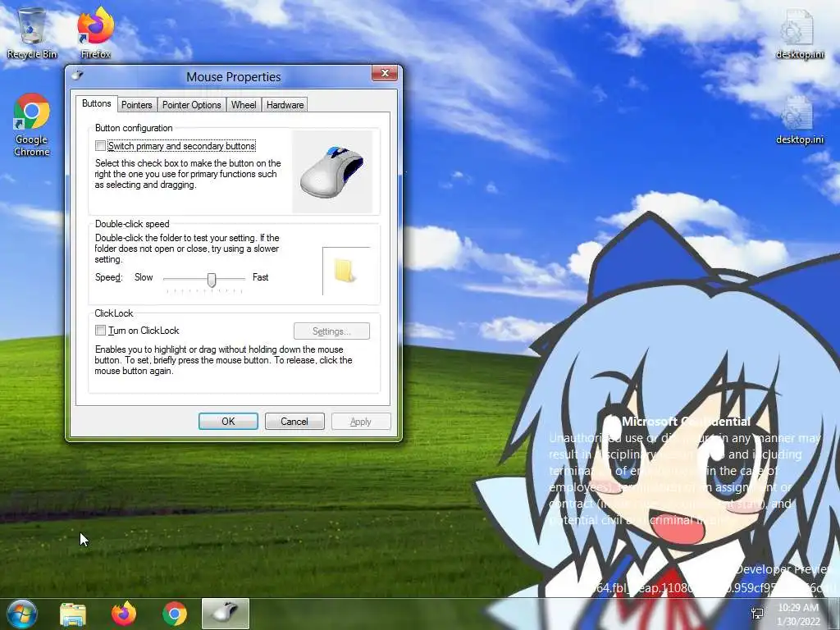
Task: Open File Explorer from the taskbar
Action: click(x=73, y=614)
